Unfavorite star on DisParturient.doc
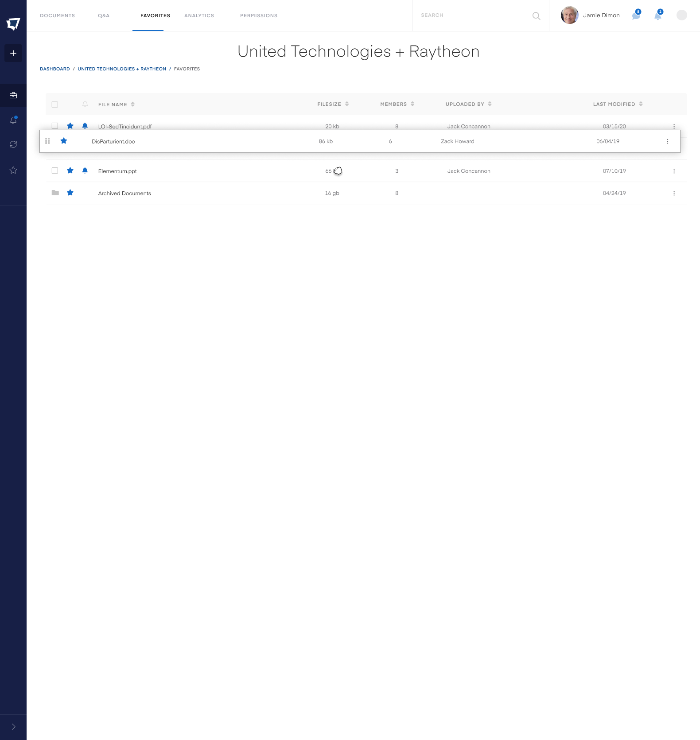This screenshot has height=740, width=700. (x=64, y=141)
